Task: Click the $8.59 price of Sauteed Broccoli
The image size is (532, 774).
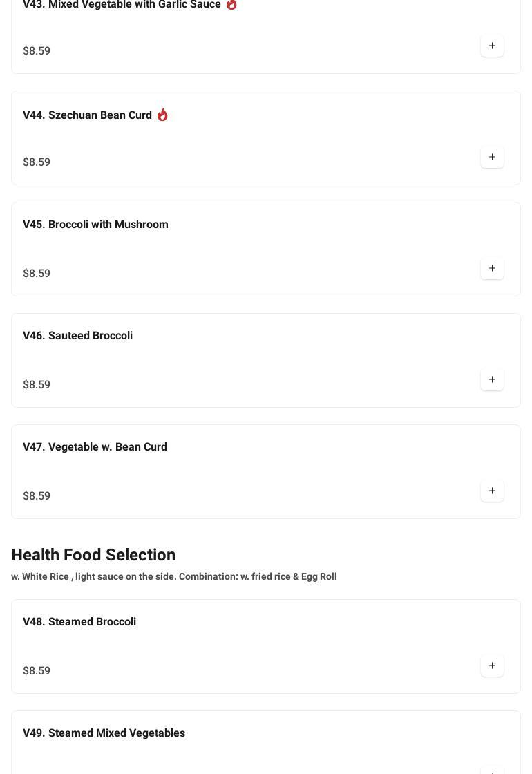Action: (37, 385)
